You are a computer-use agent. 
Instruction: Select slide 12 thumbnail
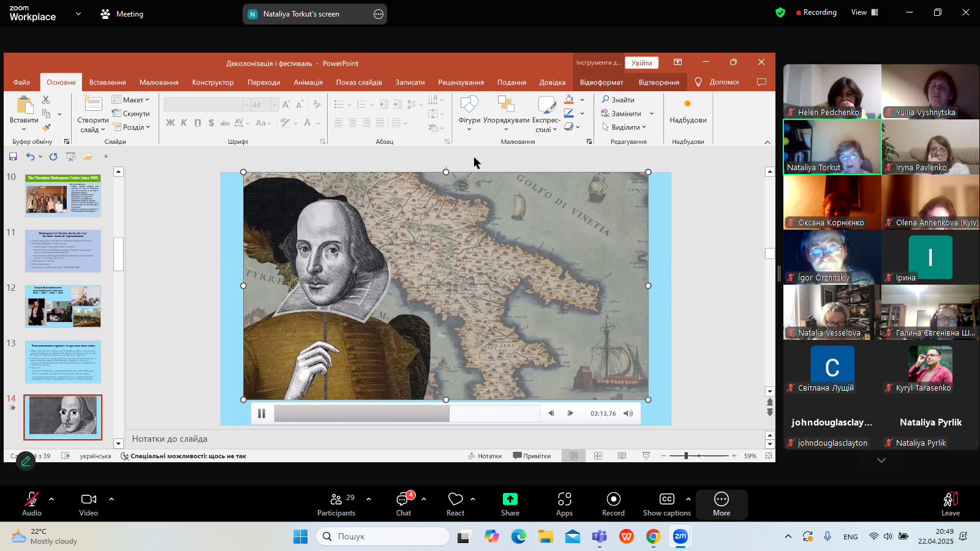click(63, 306)
